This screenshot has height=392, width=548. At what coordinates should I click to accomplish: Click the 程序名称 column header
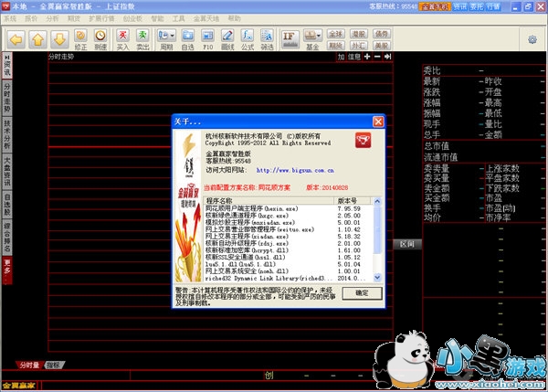click(x=269, y=201)
